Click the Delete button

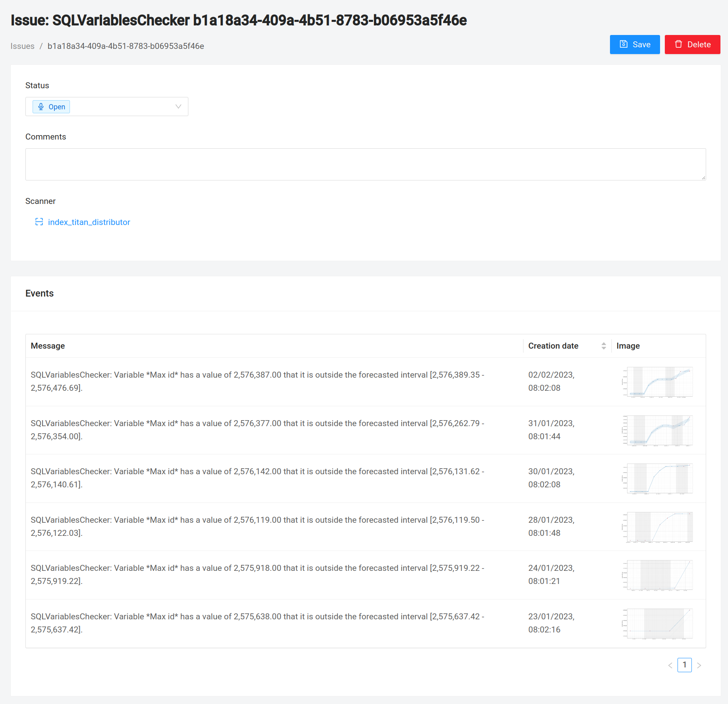pyautogui.click(x=692, y=45)
